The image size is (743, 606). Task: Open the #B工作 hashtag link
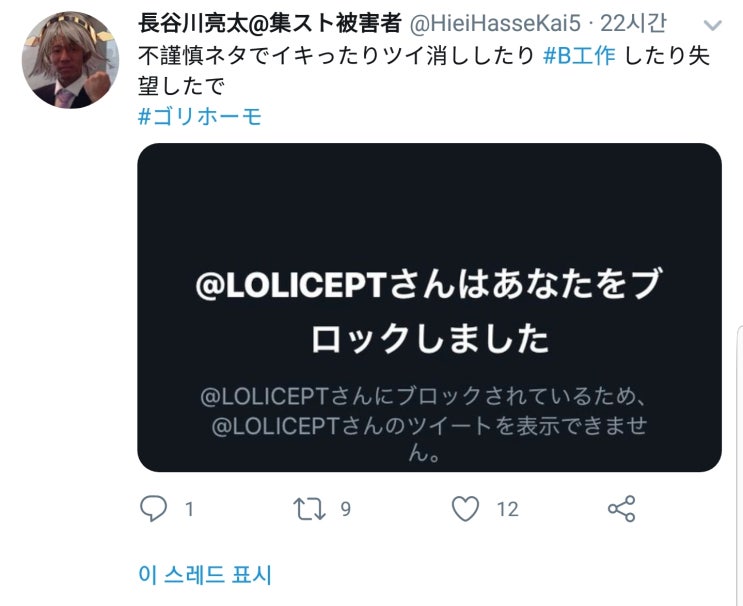pyautogui.click(x=579, y=56)
